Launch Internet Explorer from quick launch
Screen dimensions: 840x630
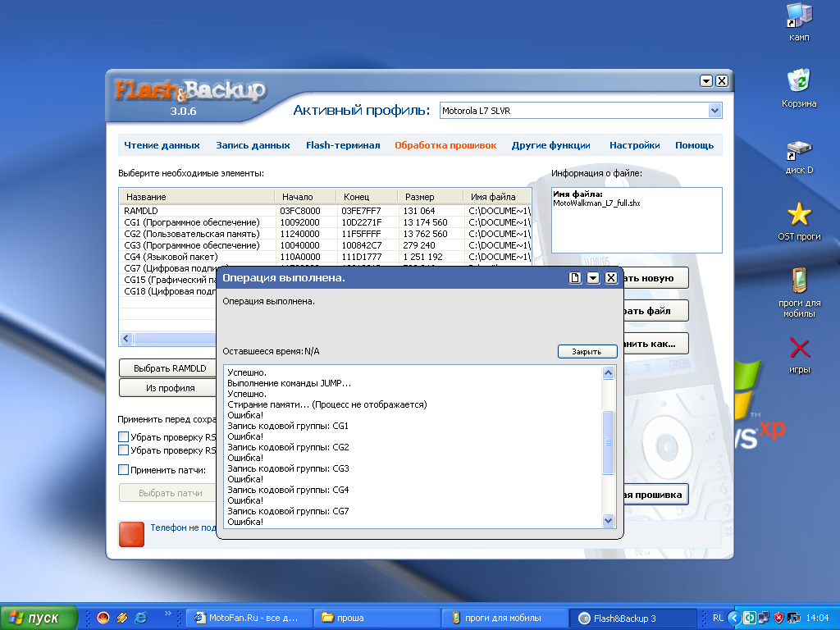[x=141, y=618]
